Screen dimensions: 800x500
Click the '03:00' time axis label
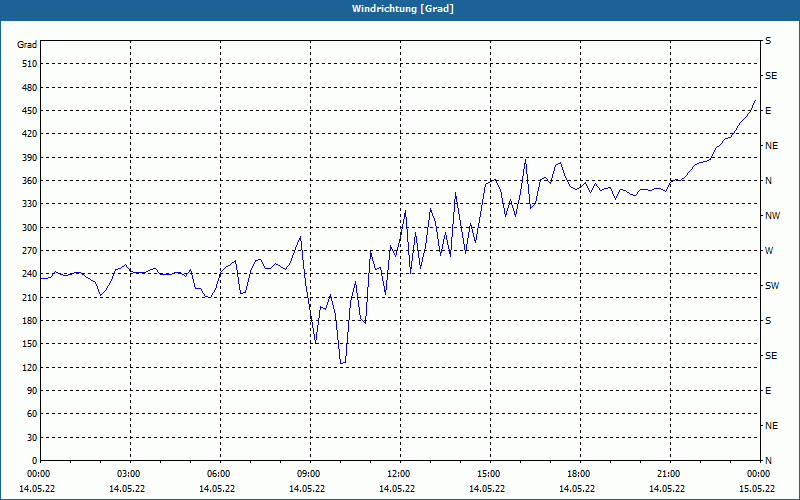130,474
